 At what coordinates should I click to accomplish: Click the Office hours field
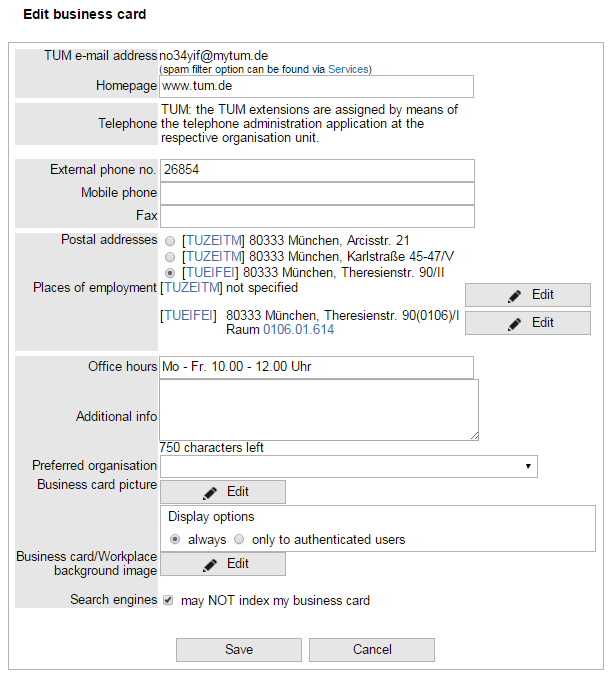(316, 367)
